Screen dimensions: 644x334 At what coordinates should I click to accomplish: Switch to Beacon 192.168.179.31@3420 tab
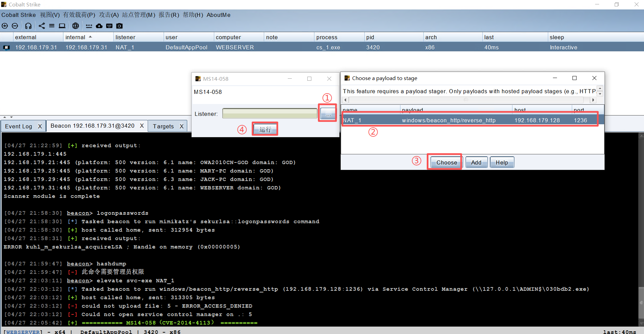pyautogui.click(x=92, y=126)
